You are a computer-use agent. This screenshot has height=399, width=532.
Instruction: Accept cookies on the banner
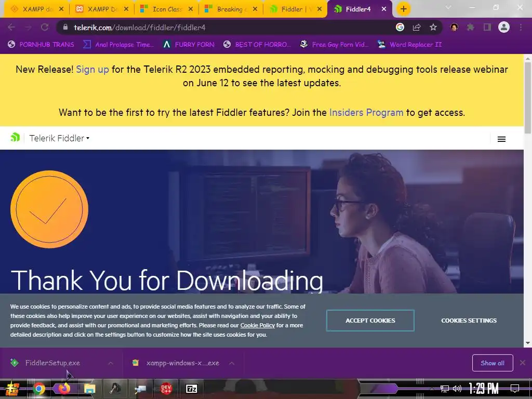tap(370, 320)
